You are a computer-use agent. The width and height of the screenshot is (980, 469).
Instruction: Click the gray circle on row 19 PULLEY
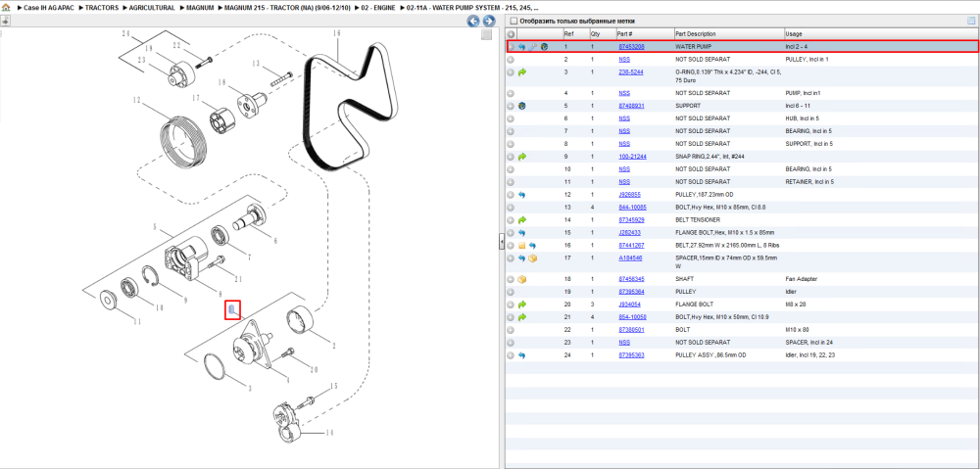(511, 292)
